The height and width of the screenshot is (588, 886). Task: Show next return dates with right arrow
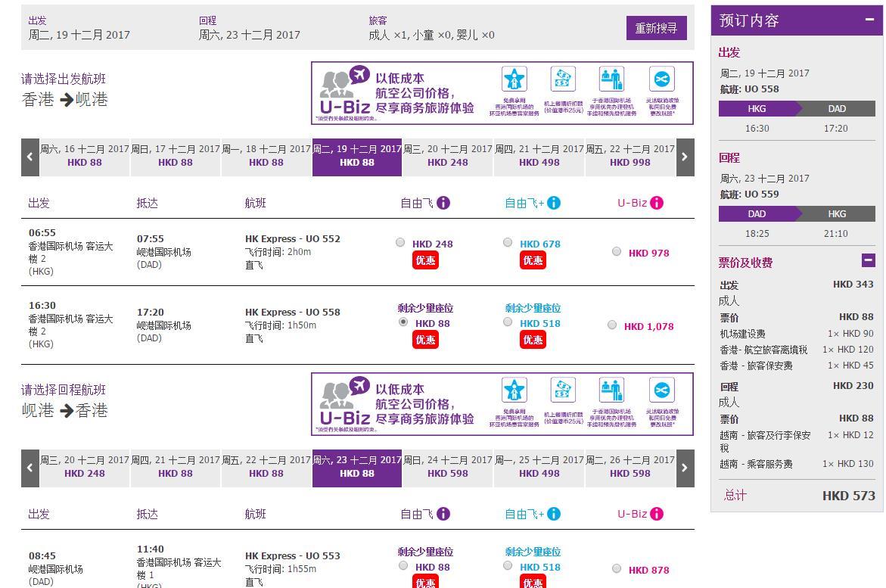pyautogui.click(x=685, y=468)
